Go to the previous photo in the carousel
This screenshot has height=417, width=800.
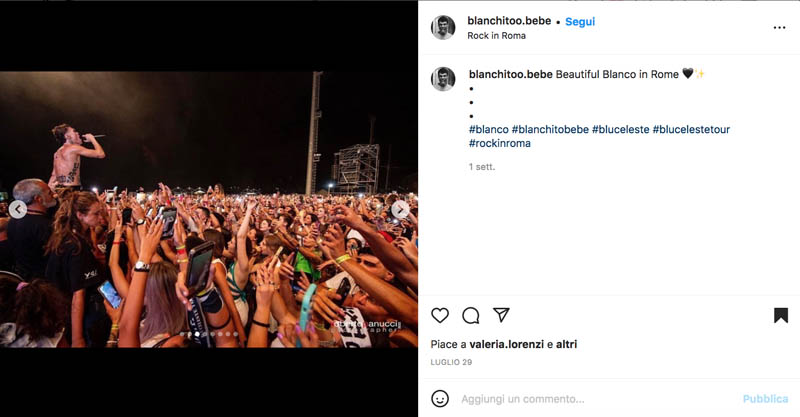[x=18, y=209]
